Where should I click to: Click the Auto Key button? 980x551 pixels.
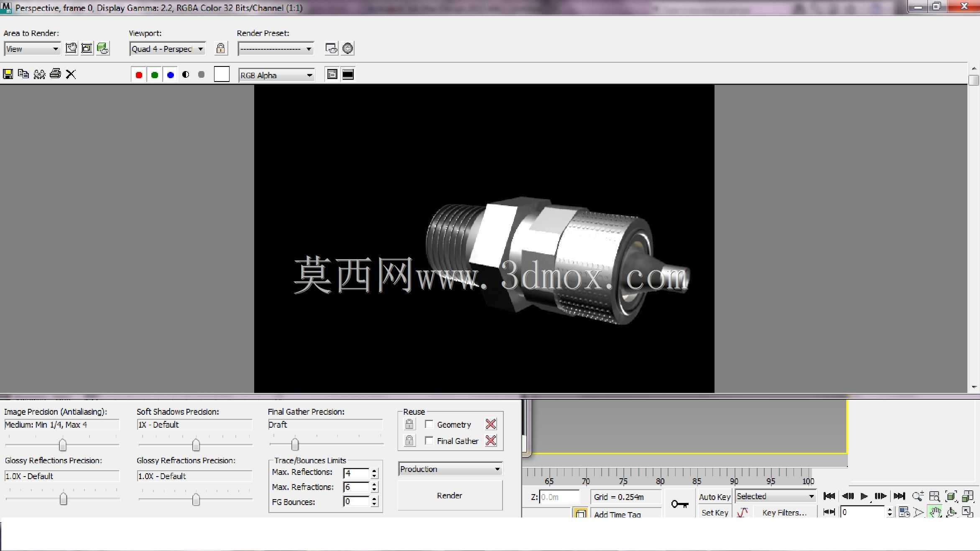click(715, 497)
